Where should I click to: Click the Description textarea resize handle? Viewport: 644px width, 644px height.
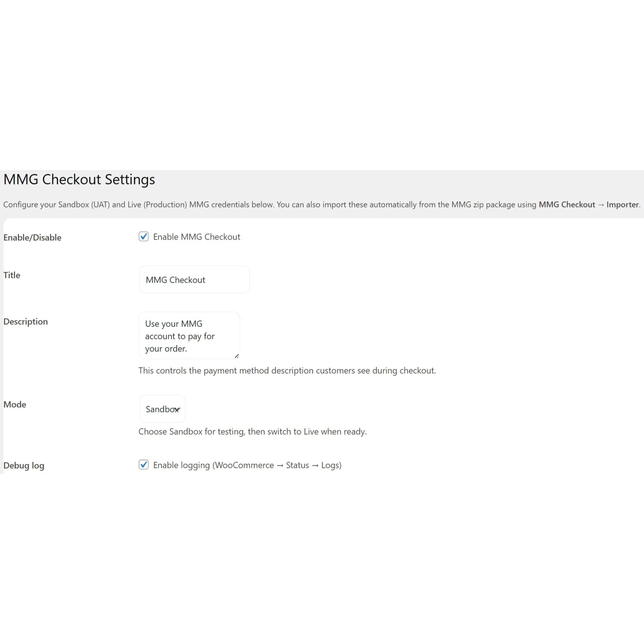(x=237, y=356)
